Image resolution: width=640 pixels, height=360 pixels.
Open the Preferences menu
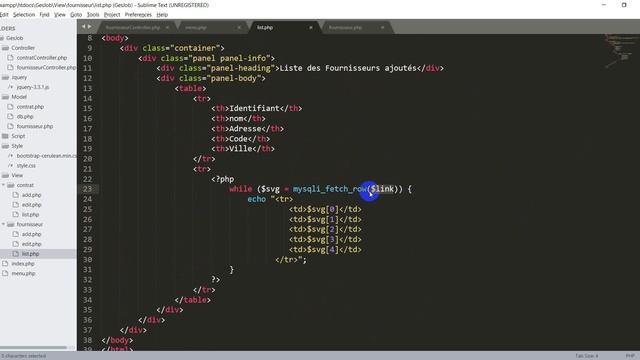[138, 15]
